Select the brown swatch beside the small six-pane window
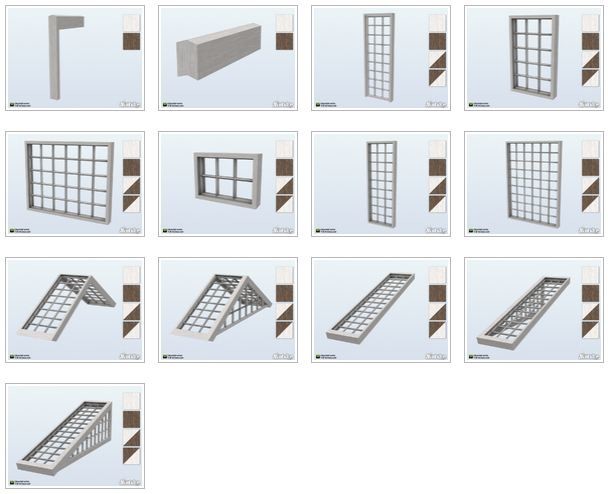Screen dimensions: 608x494 284,167
